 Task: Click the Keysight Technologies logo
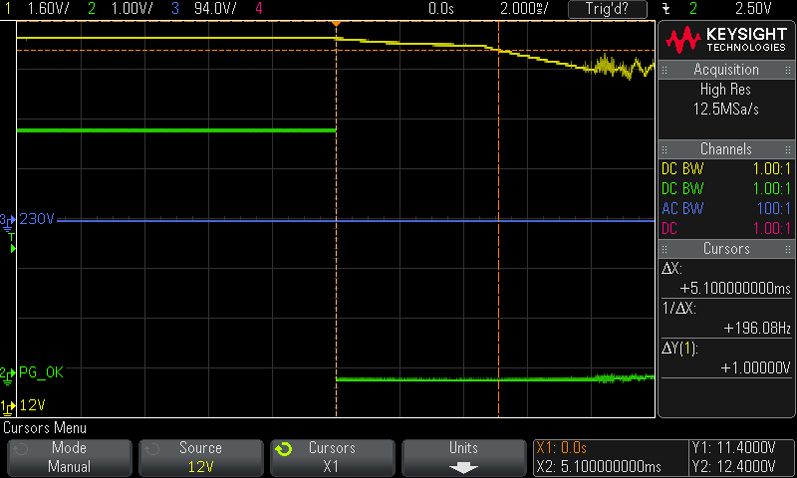click(x=726, y=40)
